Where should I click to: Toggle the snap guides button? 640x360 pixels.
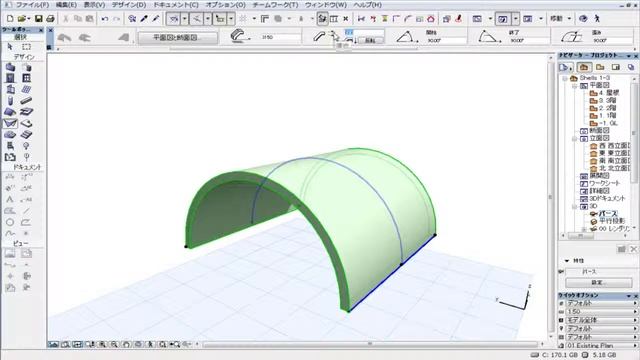pos(196,19)
